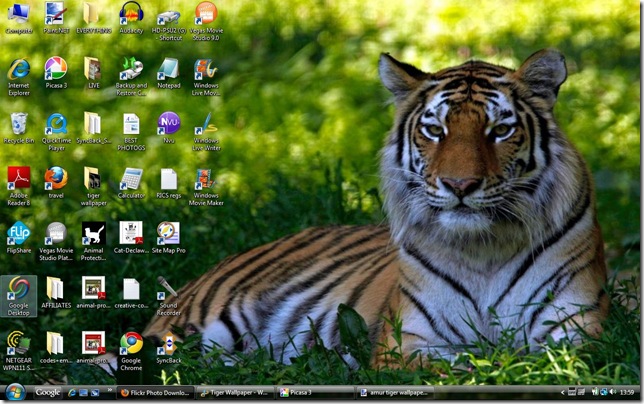This screenshot has width=644, height=404.
Task: Open Windows Live Movie Maker shortcut
Action: (206, 77)
